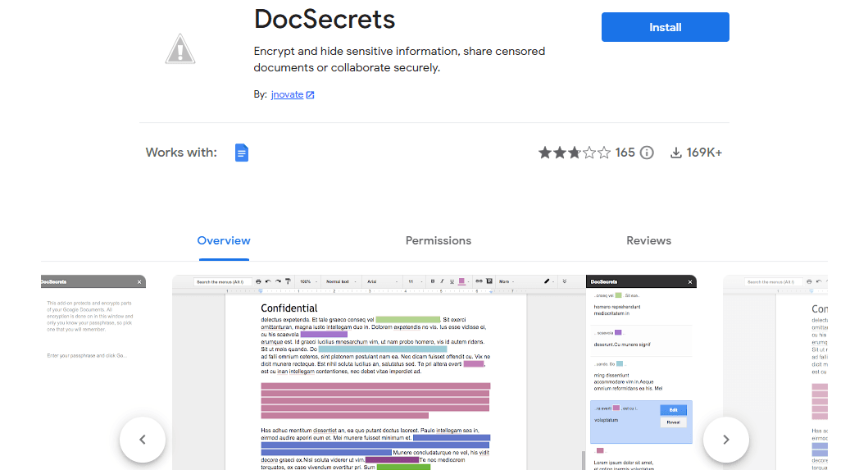Click the DocSecrets title heading

tap(325, 20)
